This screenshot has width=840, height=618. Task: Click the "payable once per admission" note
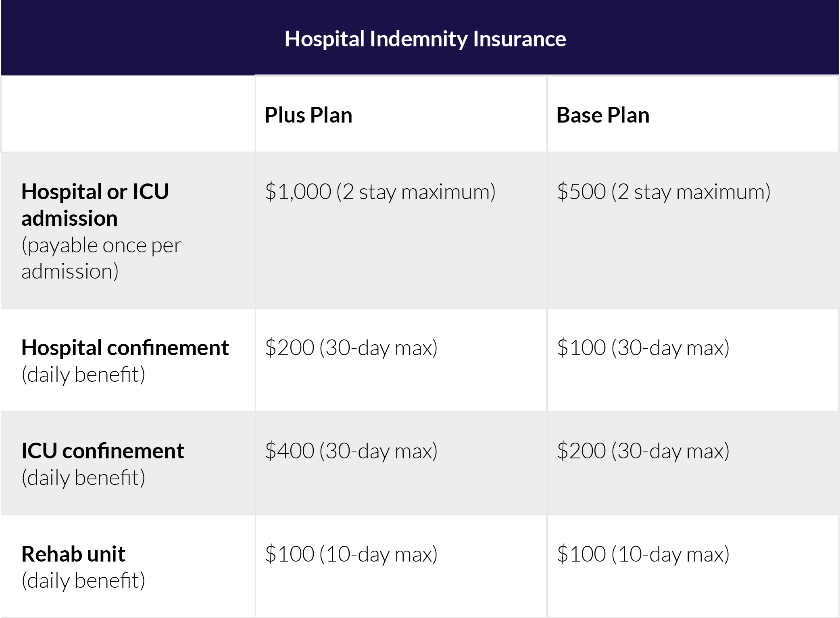(x=101, y=258)
